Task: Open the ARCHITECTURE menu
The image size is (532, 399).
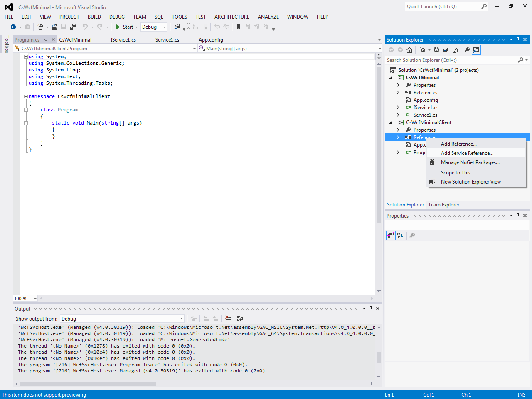Action: point(232,17)
